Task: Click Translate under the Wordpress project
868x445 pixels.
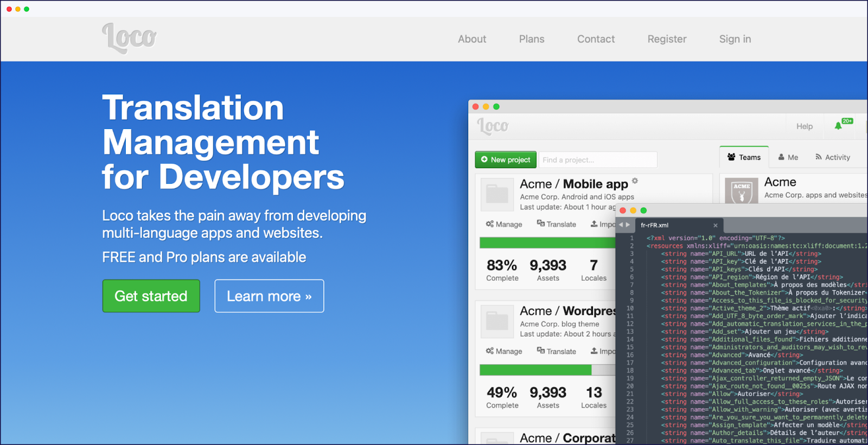Action: point(557,351)
